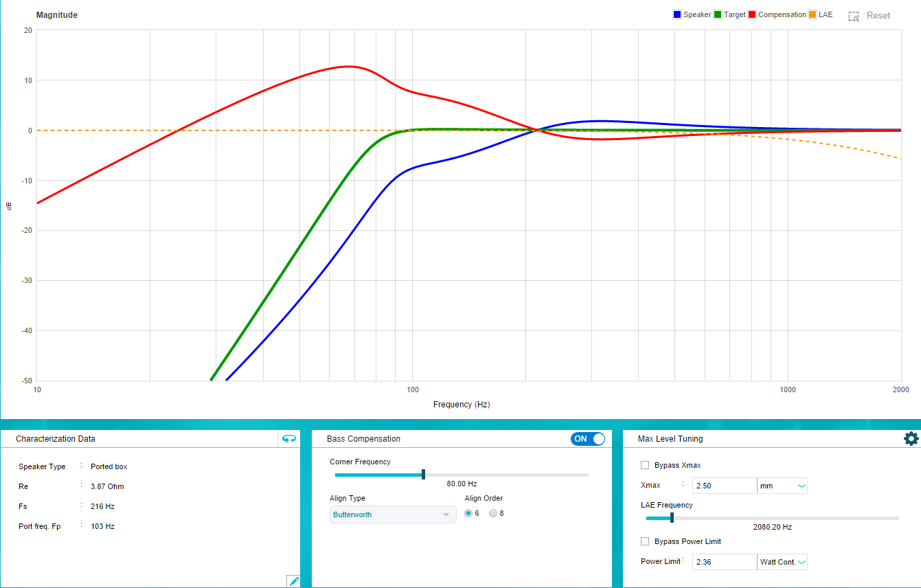Click the Corner Frequency slider handle
The width and height of the screenshot is (921, 588).
click(x=423, y=474)
